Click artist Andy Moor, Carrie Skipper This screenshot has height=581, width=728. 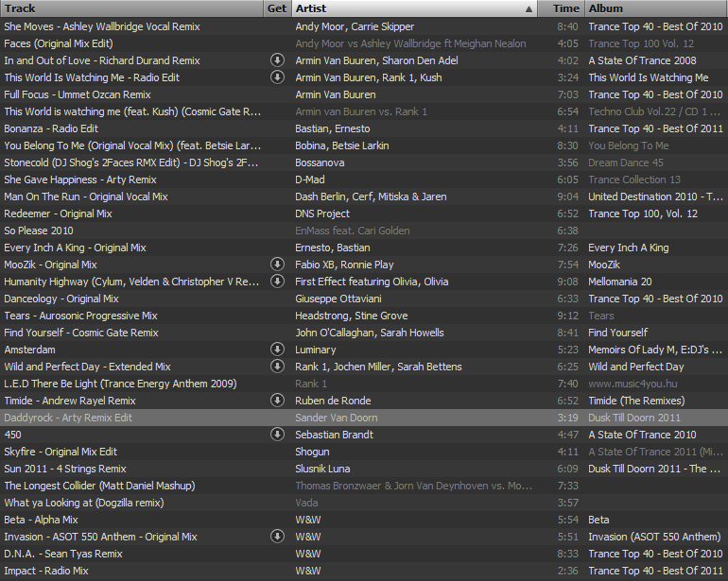coord(355,26)
